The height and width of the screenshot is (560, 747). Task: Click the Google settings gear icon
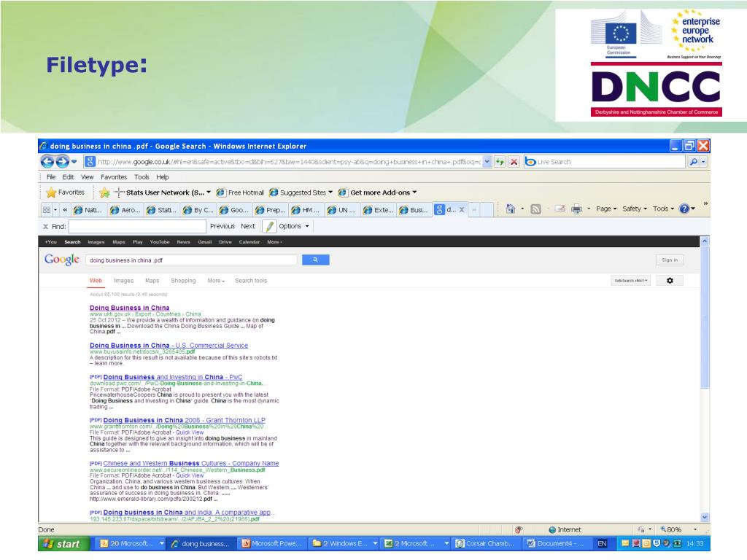click(670, 281)
